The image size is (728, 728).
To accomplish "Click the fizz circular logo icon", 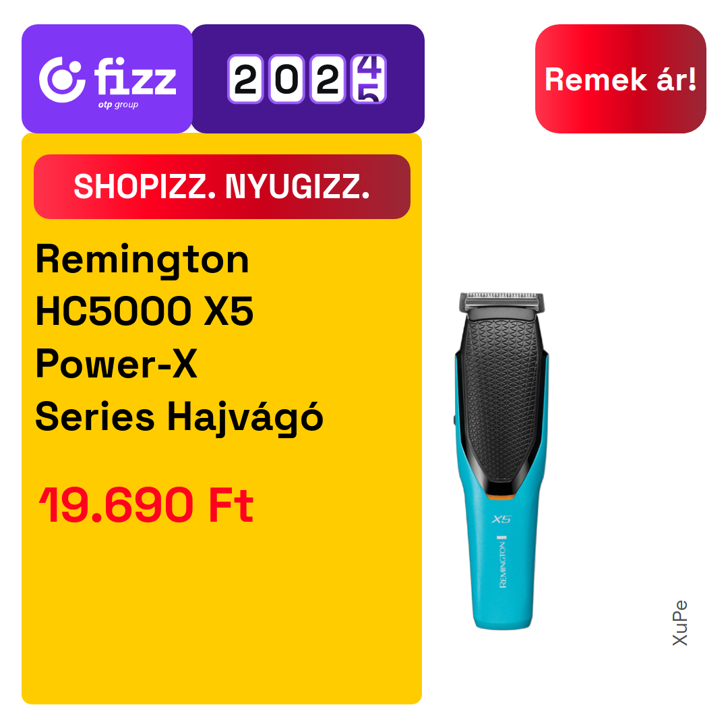I will click(62, 80).
